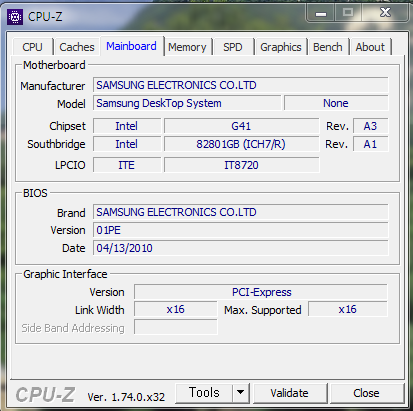
Task: Click the Max. Supported label
Action: click(x=263, y=310)
